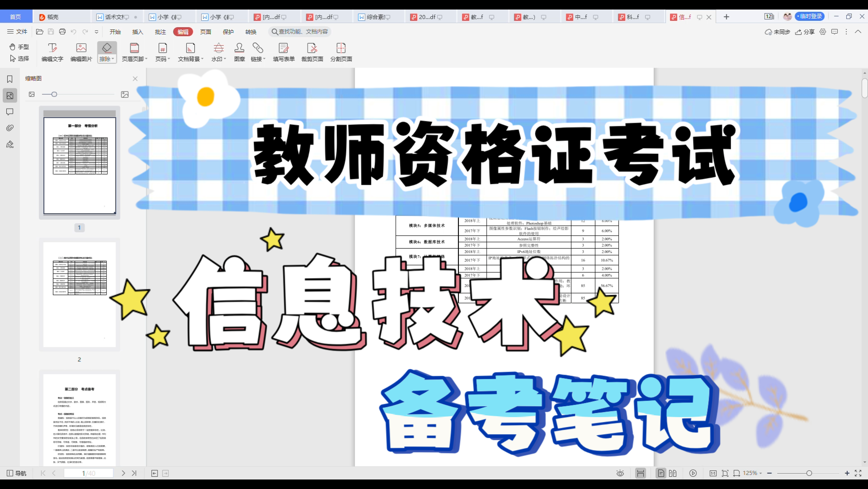The width and height of the screenshot is (868, 489).
Task: Open the 图章 (stamp) tool
Action: tap(239, 53)
